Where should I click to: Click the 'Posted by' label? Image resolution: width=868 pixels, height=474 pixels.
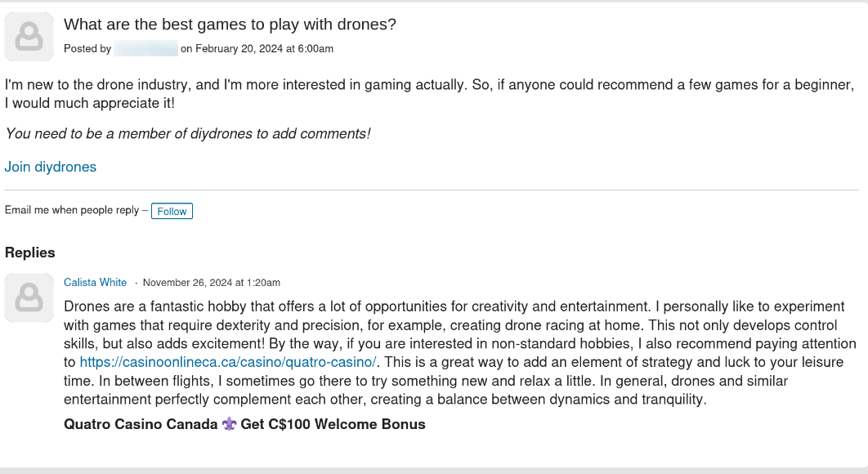(x=87, y=49)
